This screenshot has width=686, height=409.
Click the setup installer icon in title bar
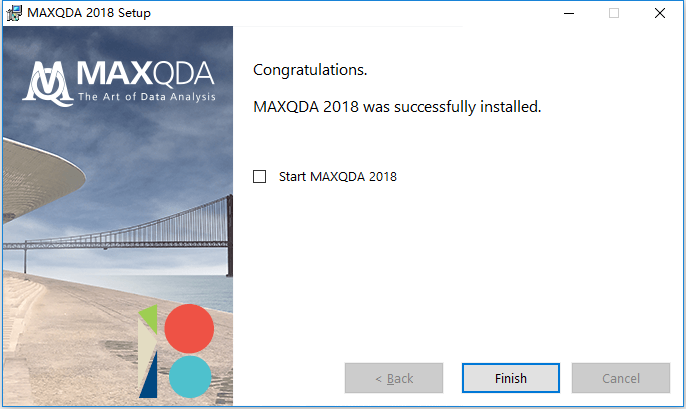pos(14,13)
